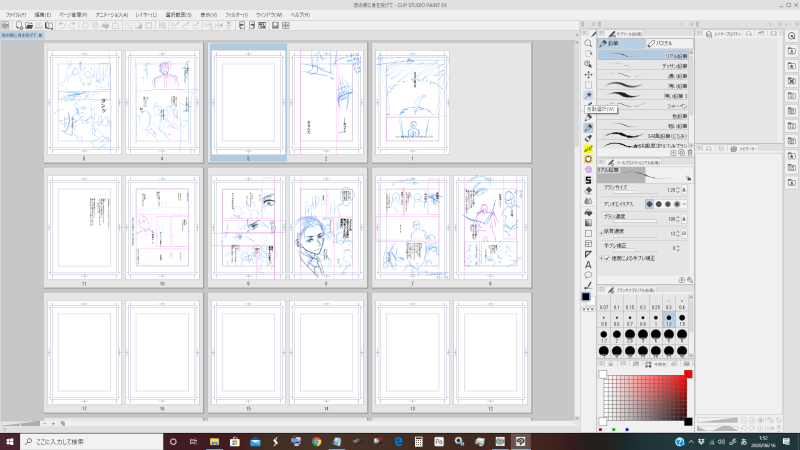Expand 速度による手ブレ補正 plus expander
This screenshot has width=800, height=450.
coord(601,259)
